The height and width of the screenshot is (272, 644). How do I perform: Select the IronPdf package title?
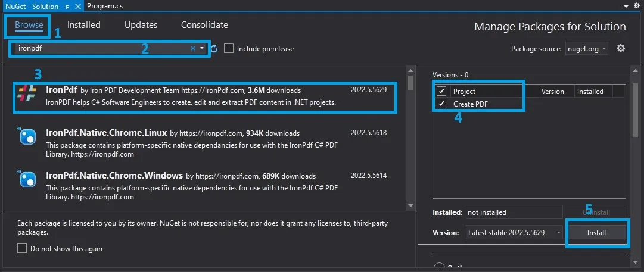coord(62,90)
